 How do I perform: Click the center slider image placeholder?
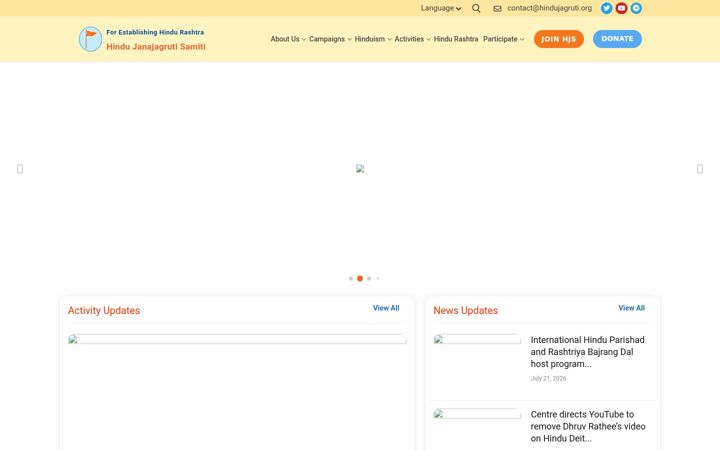tap(360, 169)
